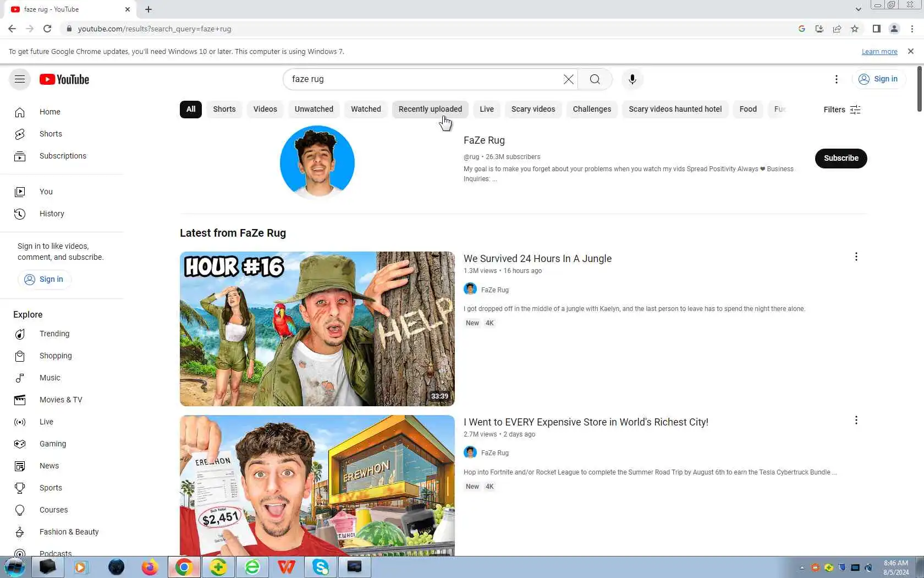The width and height of the screenshot is (924, 578).
Task: Expand the Filters panel
Action: click(x=842, y=110)
